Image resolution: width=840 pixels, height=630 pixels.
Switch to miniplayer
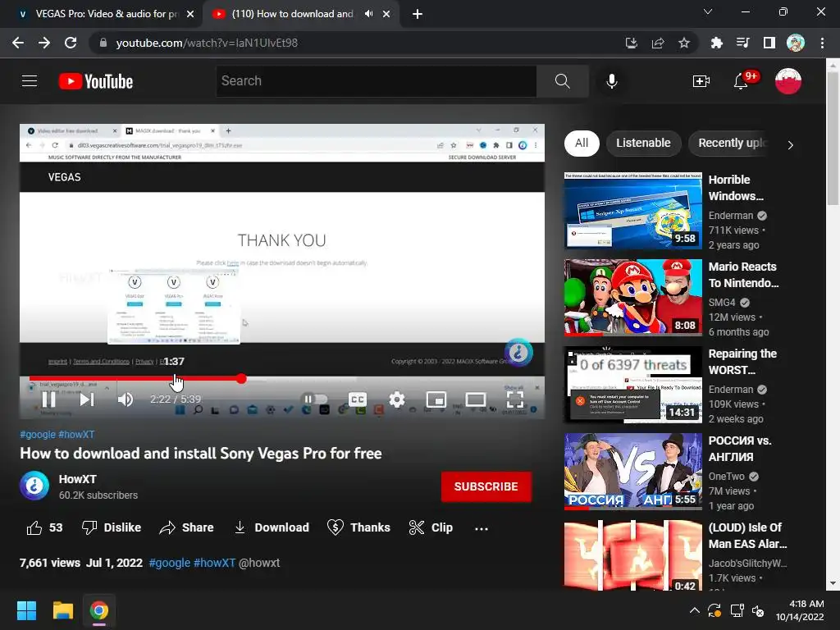(x=436, y=399)
